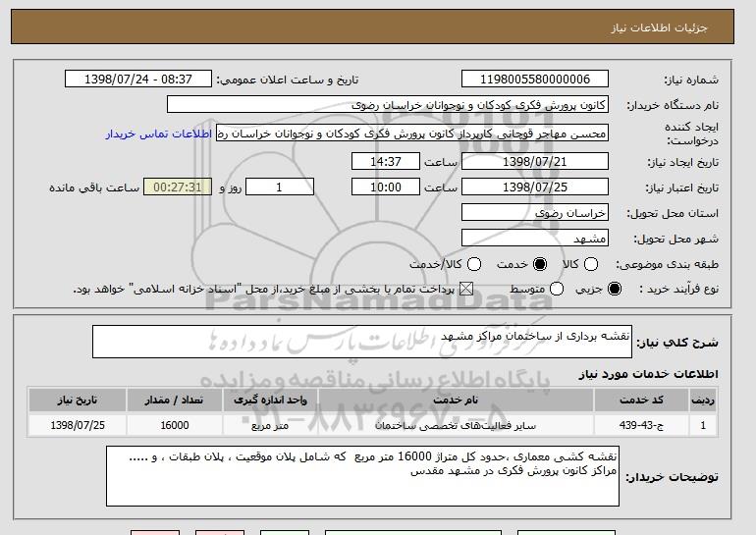756x535 pixels.
Task: Click the buyer organization name field
Action: coord(388,105)
